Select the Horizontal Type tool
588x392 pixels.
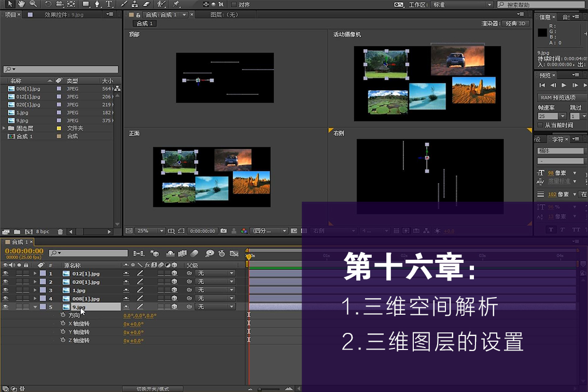109,4
